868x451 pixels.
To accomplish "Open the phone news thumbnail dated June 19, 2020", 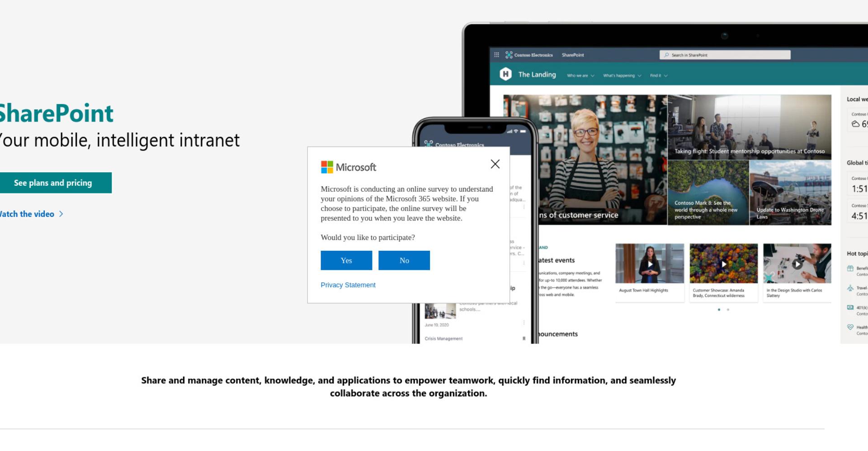I will [440, 311].
